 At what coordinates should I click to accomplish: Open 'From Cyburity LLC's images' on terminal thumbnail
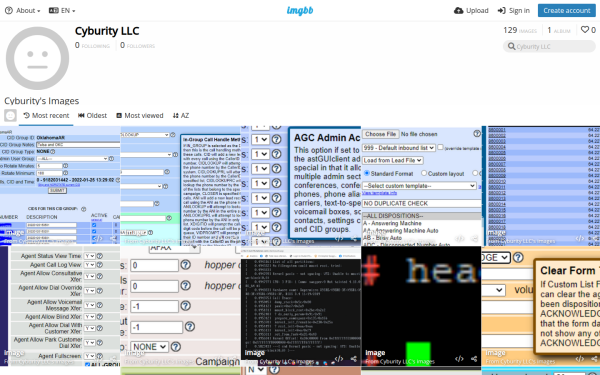click(x=280, y=361)
